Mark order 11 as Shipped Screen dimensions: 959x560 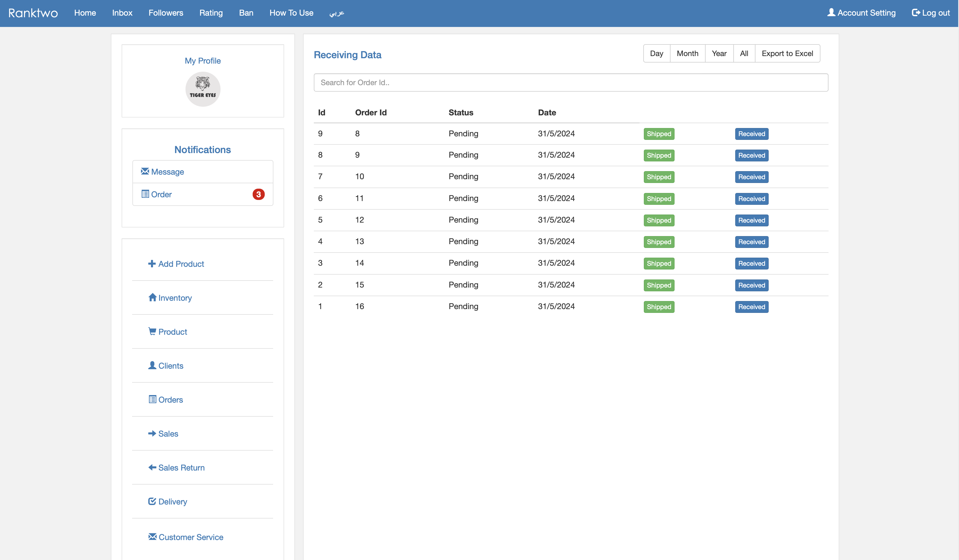[x=659, y=199]
